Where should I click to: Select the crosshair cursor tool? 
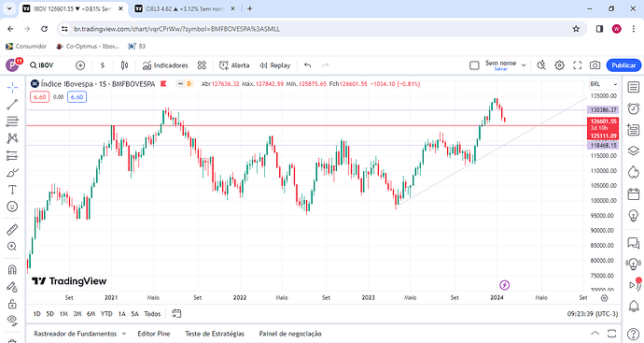pos(12,87)
